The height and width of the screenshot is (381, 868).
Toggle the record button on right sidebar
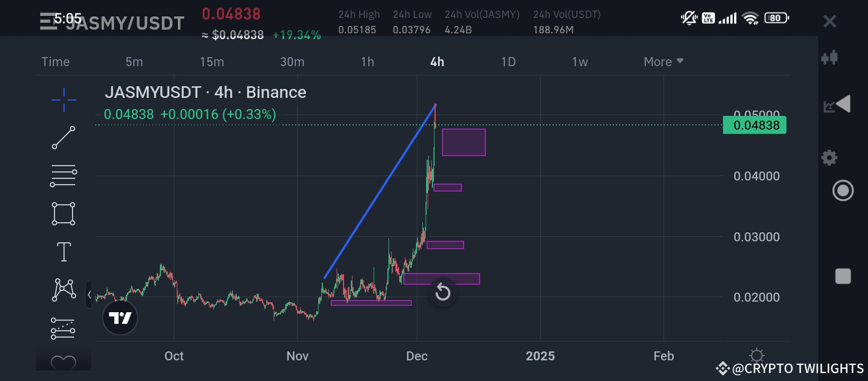point(843,190)
